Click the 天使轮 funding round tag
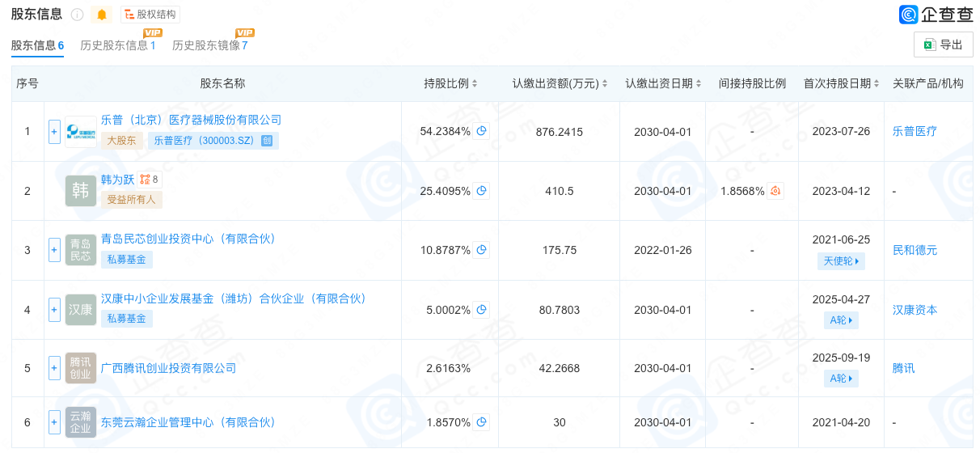The image size is (980, 453). pos(842,260)
